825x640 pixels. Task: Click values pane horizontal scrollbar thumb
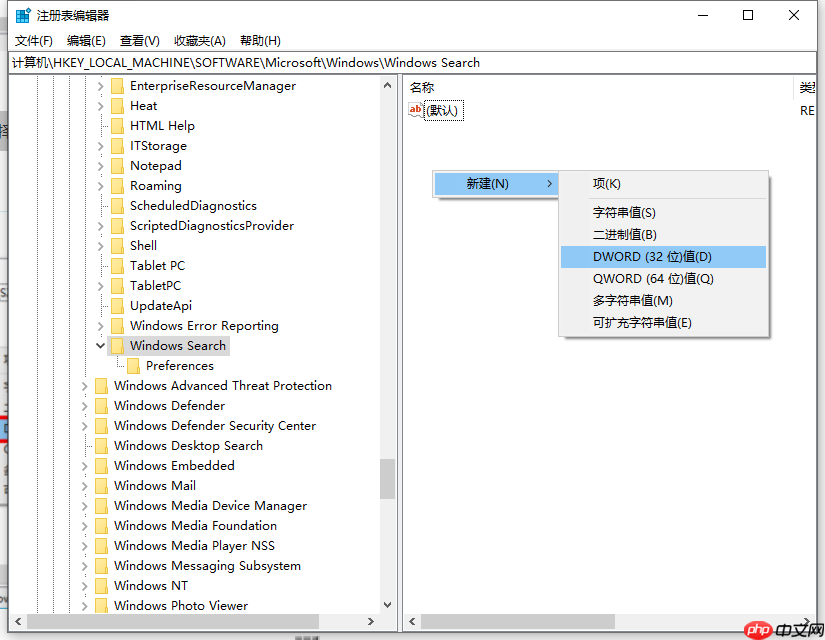pos(518,622)
